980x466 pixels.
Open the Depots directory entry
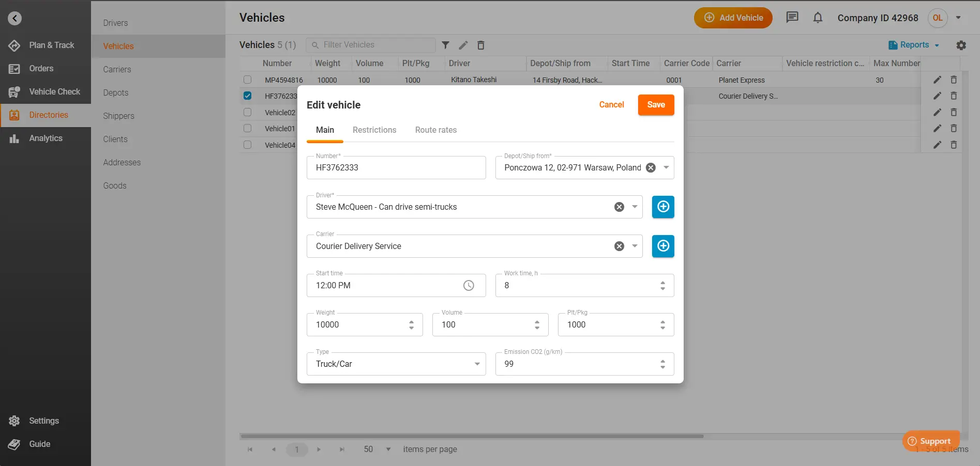pyautogui.click(x=115, y=92)
